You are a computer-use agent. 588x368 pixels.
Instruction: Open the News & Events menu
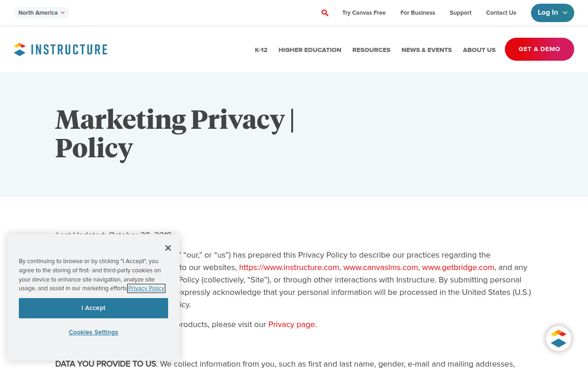(x=427, y=50)
